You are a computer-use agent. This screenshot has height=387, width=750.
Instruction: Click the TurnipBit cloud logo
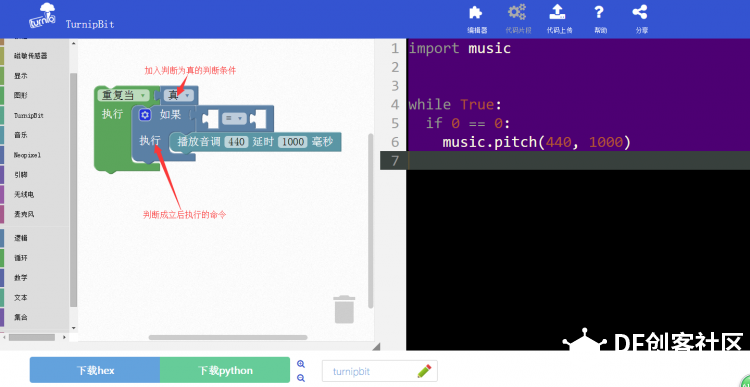[43, 16]
